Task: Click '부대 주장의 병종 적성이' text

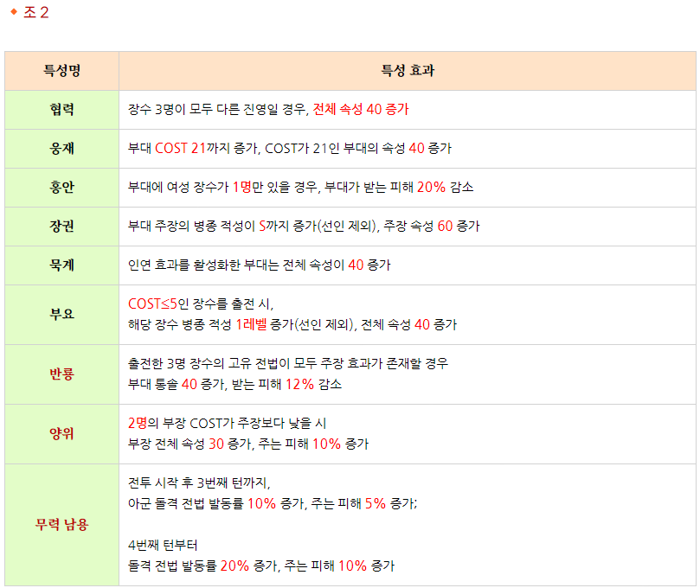Action: [x=191, y=226]
